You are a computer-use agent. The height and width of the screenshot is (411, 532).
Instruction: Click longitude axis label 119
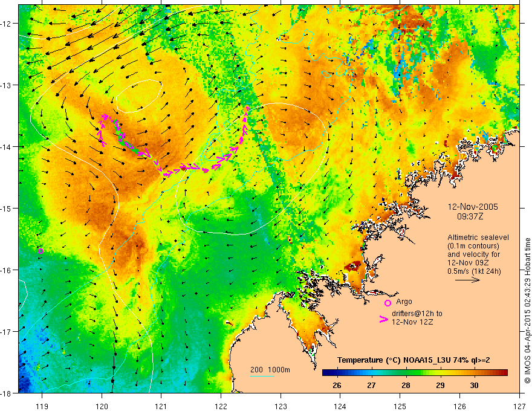[42, 406]
